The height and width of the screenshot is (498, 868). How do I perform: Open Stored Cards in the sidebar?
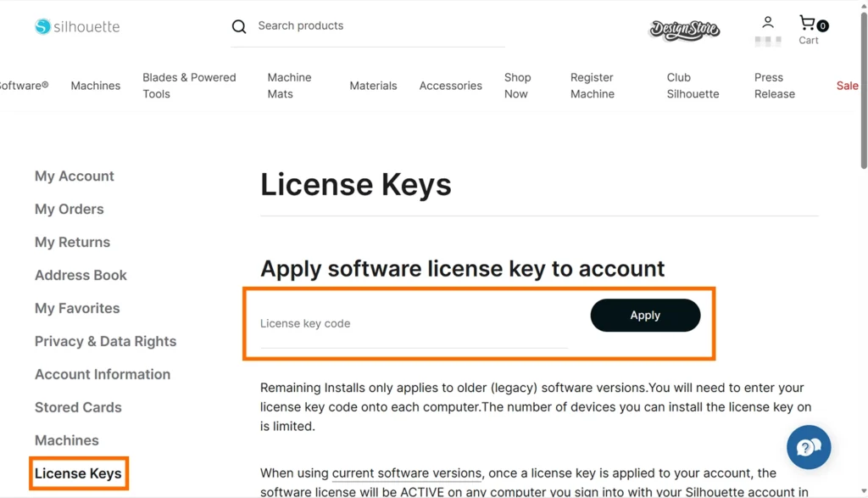click(x=78, y=408)
